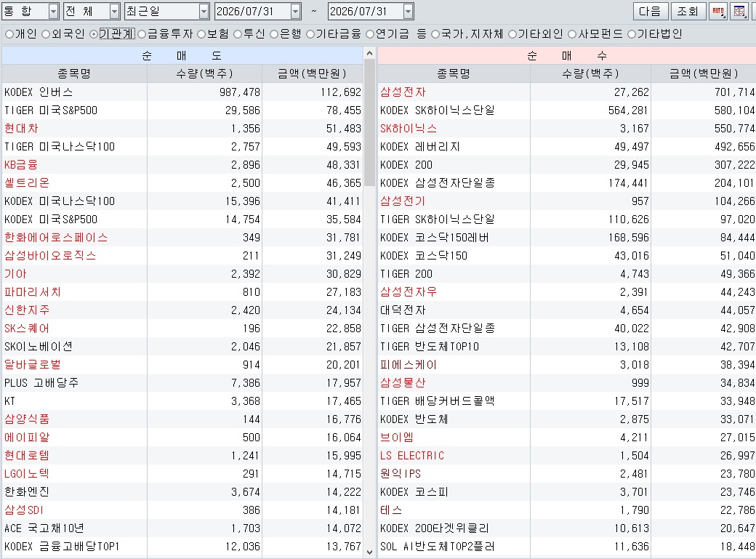Select the 개인 investor radio button
Image resolution: width=756 pixels, height=559 pixels.
tap(9, 34)
